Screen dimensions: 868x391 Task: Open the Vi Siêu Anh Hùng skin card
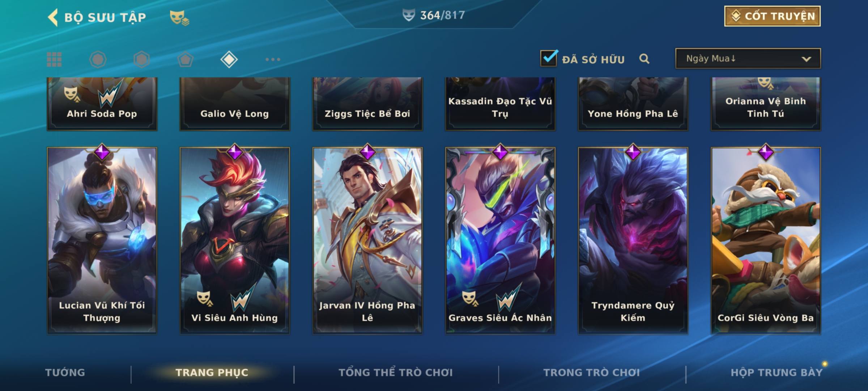[x=235, y=240]
